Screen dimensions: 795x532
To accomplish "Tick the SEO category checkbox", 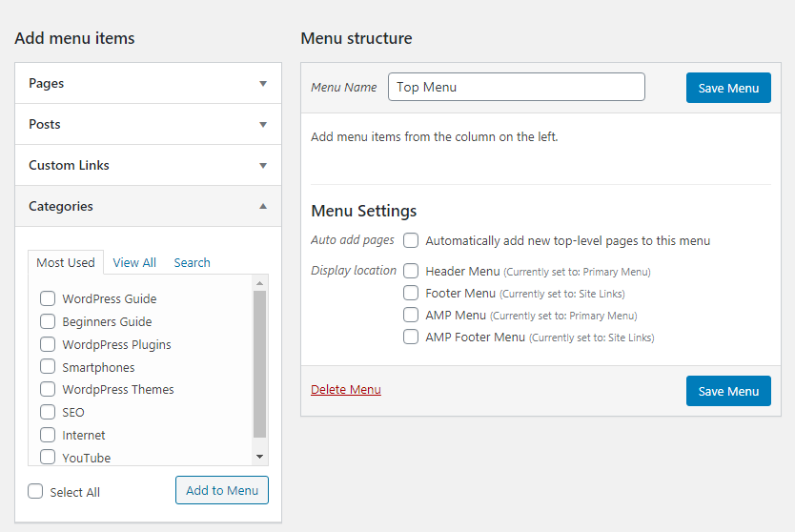I will tap(48, 412).
